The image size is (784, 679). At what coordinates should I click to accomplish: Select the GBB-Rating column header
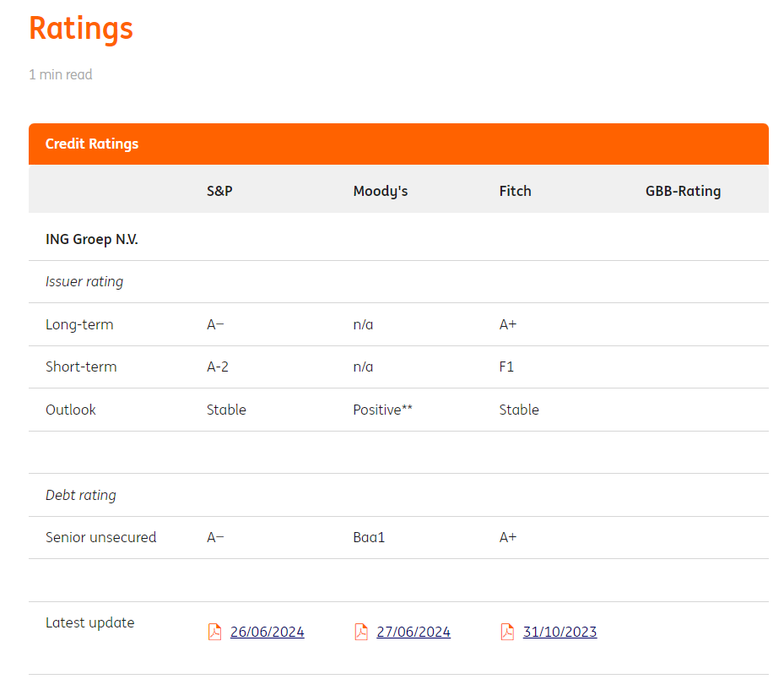click(x=683, y=191)
